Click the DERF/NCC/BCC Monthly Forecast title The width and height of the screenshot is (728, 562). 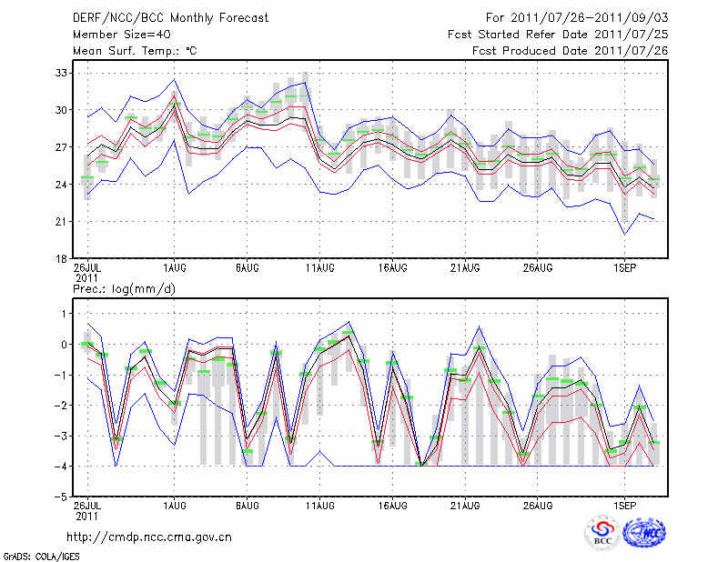(x=169, y=18)
